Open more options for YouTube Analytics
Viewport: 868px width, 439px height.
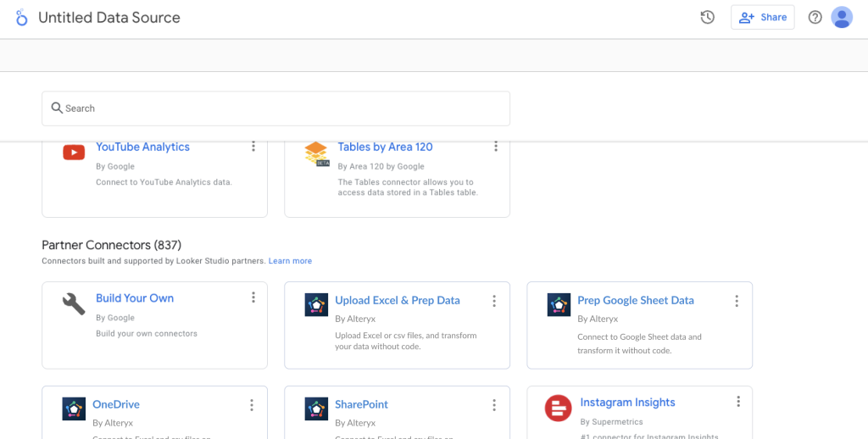point(253,146)
